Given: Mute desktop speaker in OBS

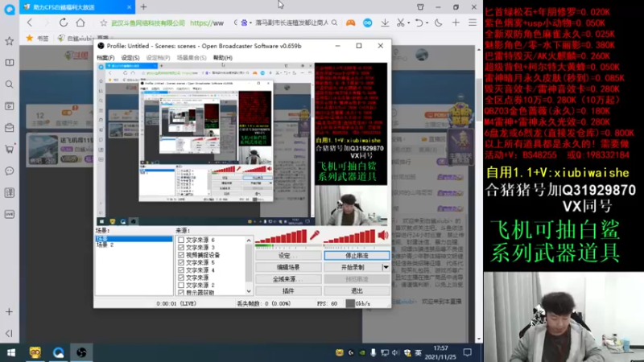Looking at the screenshot, I should (x=383, y=235).
